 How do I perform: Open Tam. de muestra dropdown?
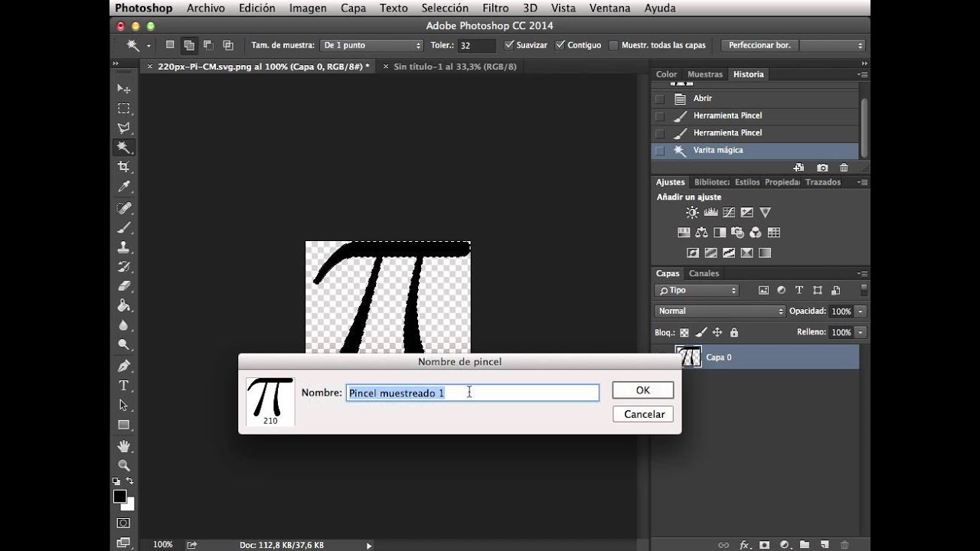pos(372,45)
